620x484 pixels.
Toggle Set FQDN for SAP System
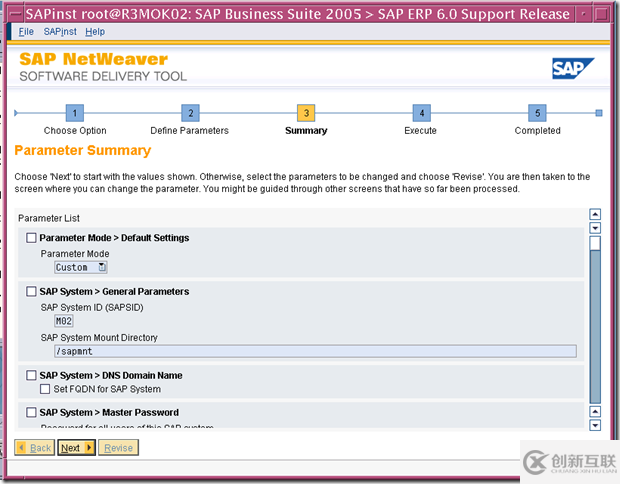pos(45,389)
